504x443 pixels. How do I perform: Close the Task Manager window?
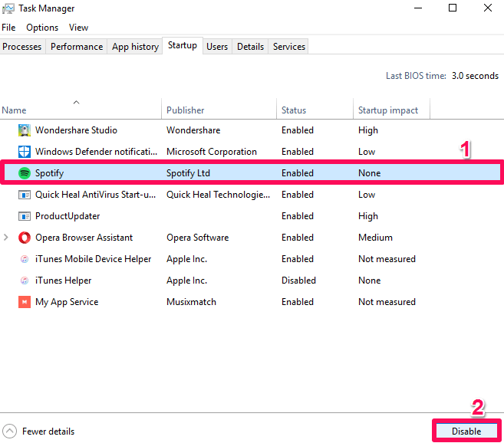point(488,8)
